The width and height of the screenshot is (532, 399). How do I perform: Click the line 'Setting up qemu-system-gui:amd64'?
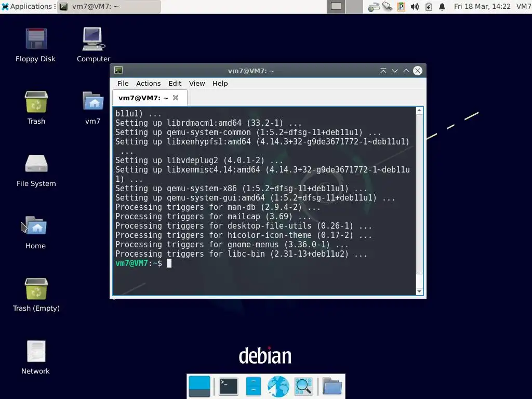click(x=255, y=198)
